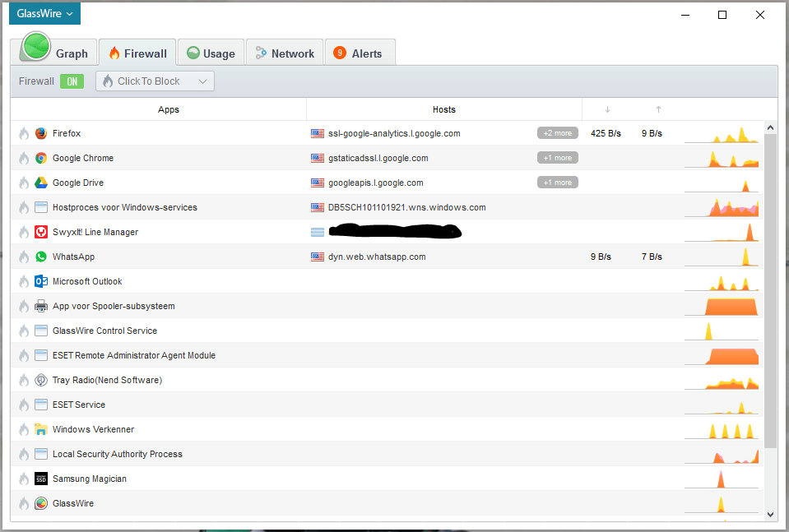Expand the +2 more hosts for Firefox
Screen dimensions: 789x532
558,133
